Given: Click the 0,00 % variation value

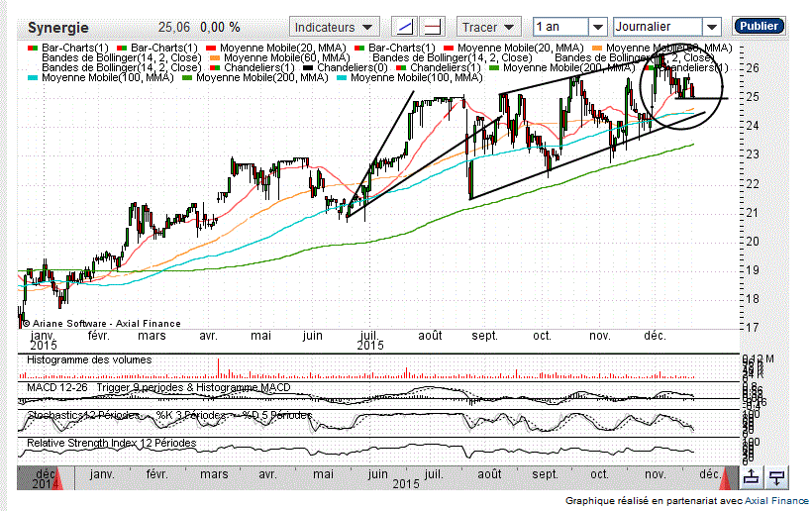Looking at the screenshot, I should point(220,27).
